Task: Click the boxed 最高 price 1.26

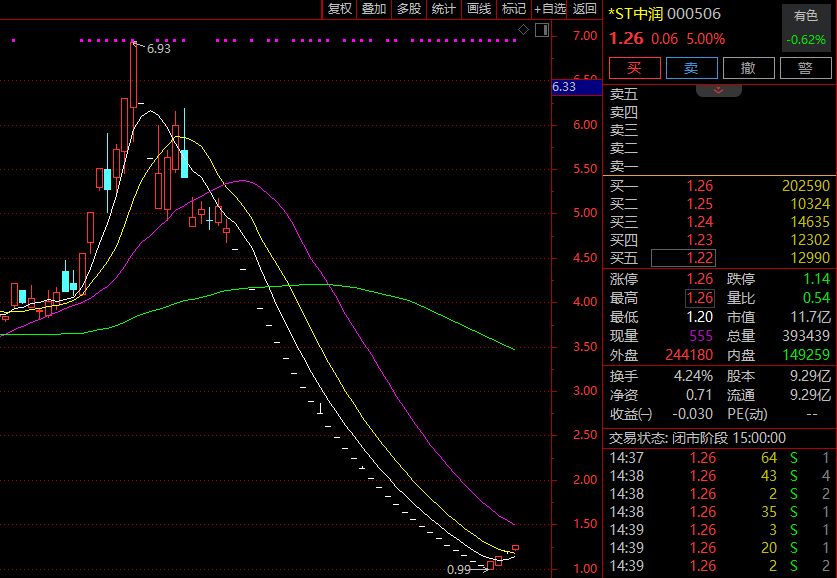Action: tap(698, 297)
